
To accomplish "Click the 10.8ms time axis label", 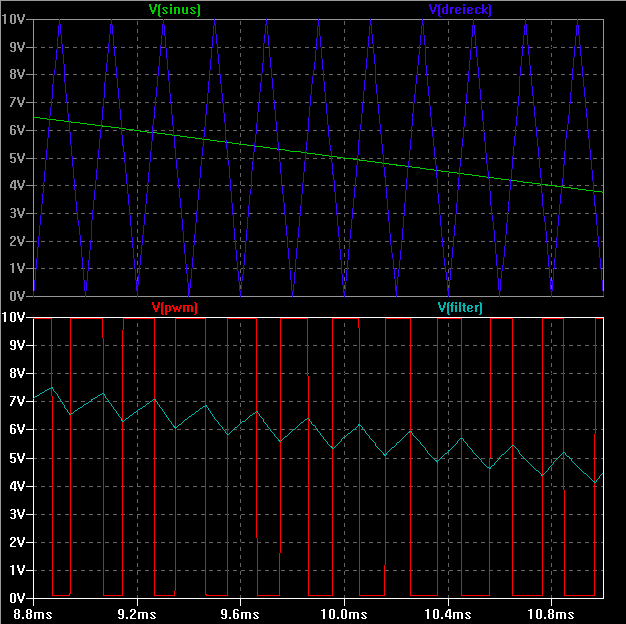I will [551, 614].
